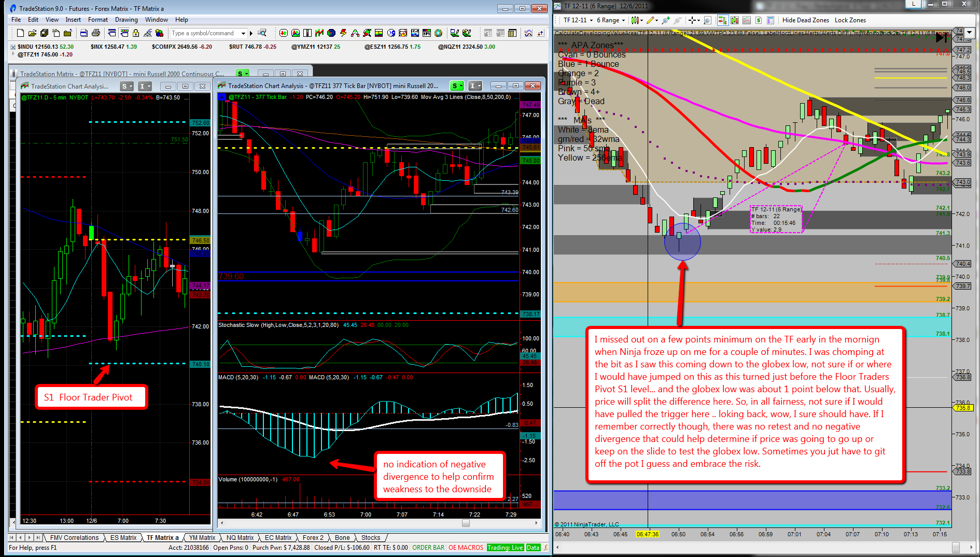Open the File menu

(x=16, y=20)
